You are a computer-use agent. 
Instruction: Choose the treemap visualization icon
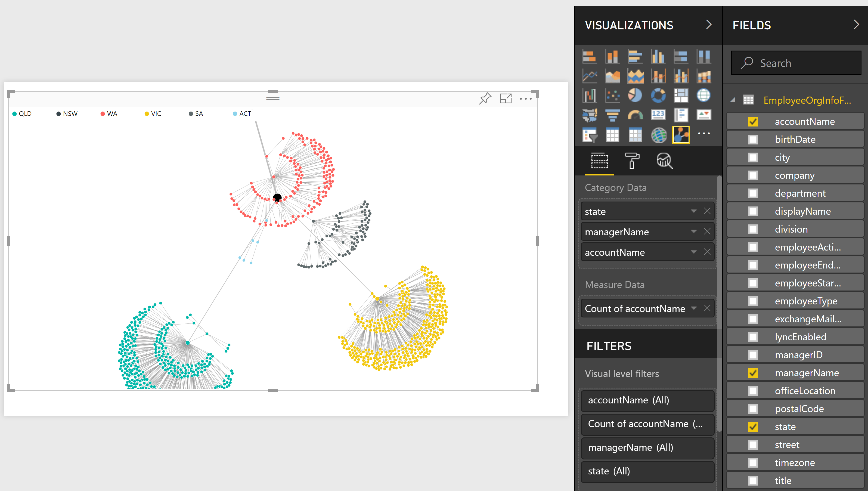(x=681, y=95)
